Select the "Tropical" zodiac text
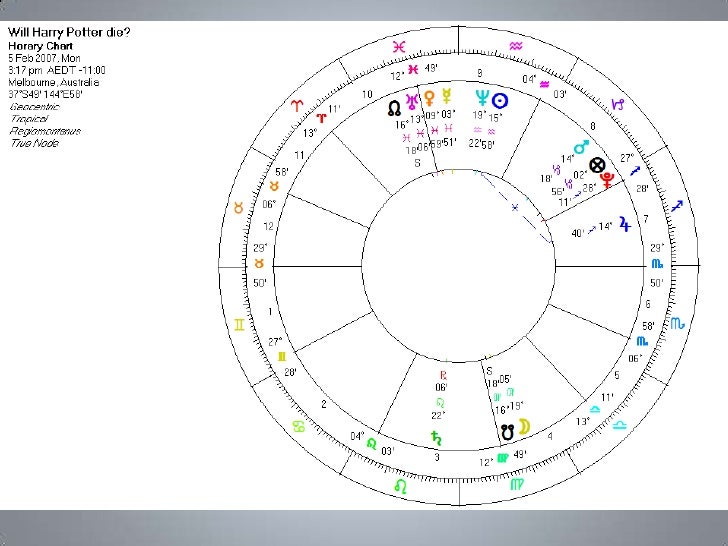728x546 pixels. (29, 119)
